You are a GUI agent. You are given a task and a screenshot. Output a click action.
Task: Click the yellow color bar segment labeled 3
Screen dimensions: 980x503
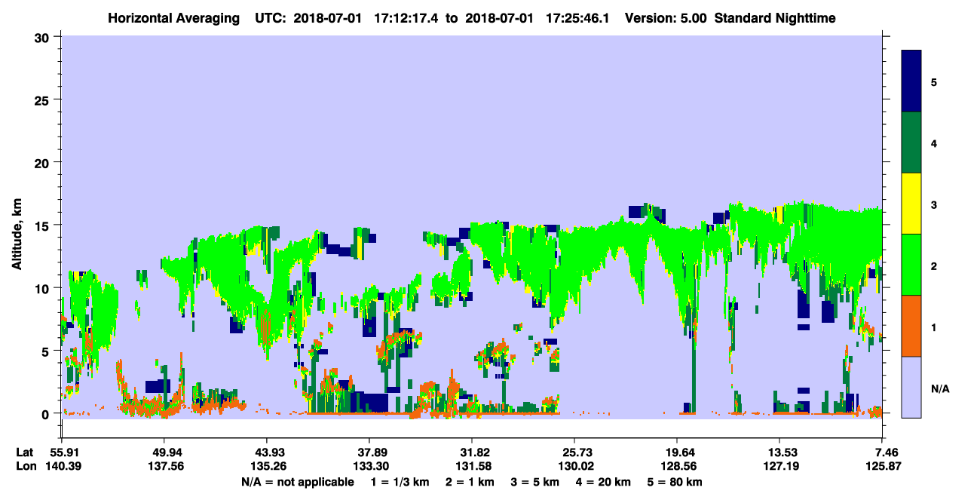click(x=911, y=204)
